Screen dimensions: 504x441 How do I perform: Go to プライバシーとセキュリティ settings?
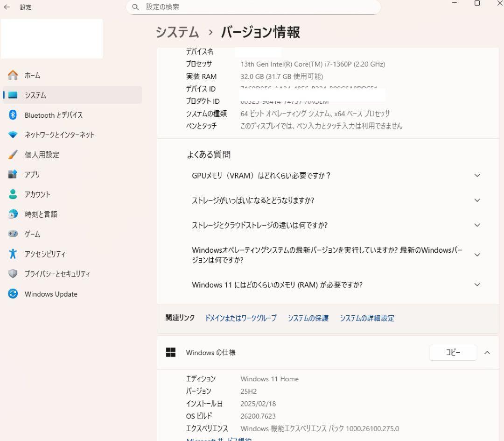tap(57, 274)
